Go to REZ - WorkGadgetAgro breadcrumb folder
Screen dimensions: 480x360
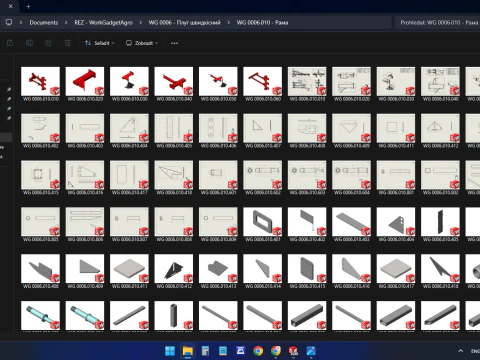[103, 22]
